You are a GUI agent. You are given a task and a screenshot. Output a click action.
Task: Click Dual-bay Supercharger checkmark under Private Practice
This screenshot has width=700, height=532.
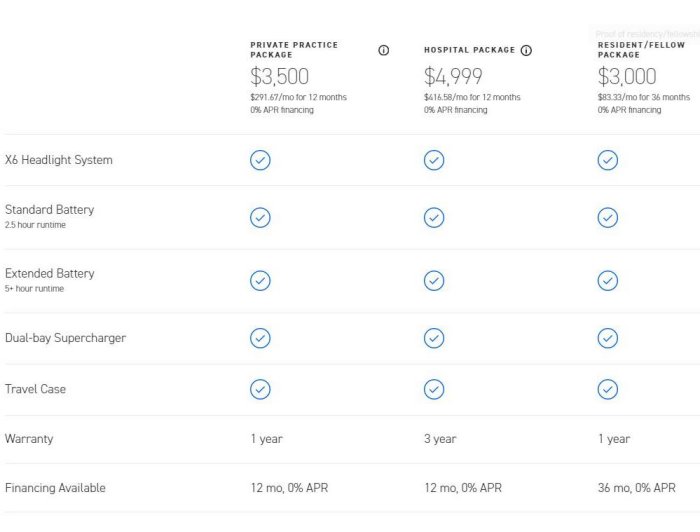[x=260, y=338]
